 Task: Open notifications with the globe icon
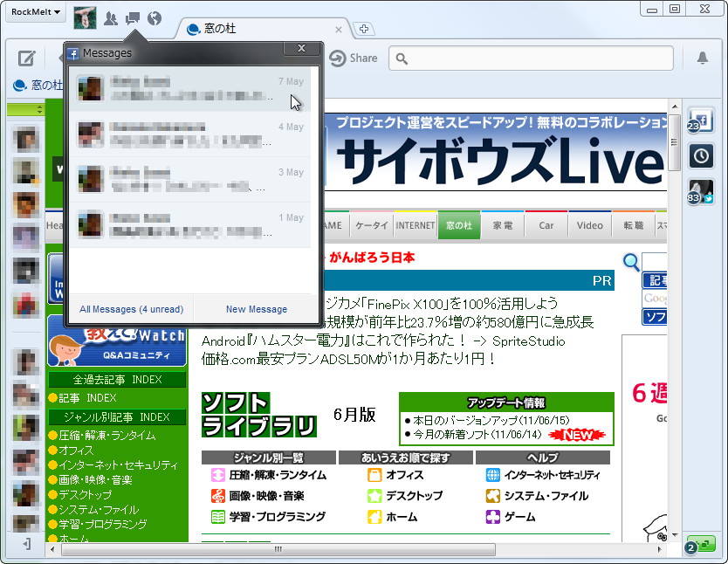click(154, 17)
